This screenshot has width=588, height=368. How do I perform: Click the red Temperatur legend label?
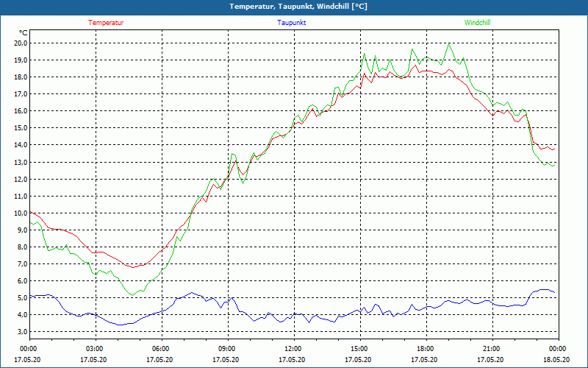pyautogui.click(x=106, y=23)
